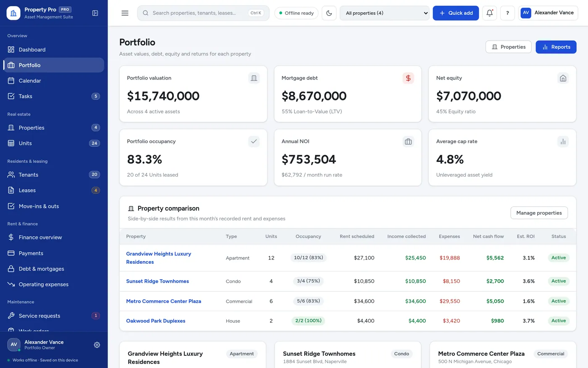This screenshot has height=368, width=588.
Task: Click the 2/2 (100%) occupancy pill
Action: click(x=308, y=321)
